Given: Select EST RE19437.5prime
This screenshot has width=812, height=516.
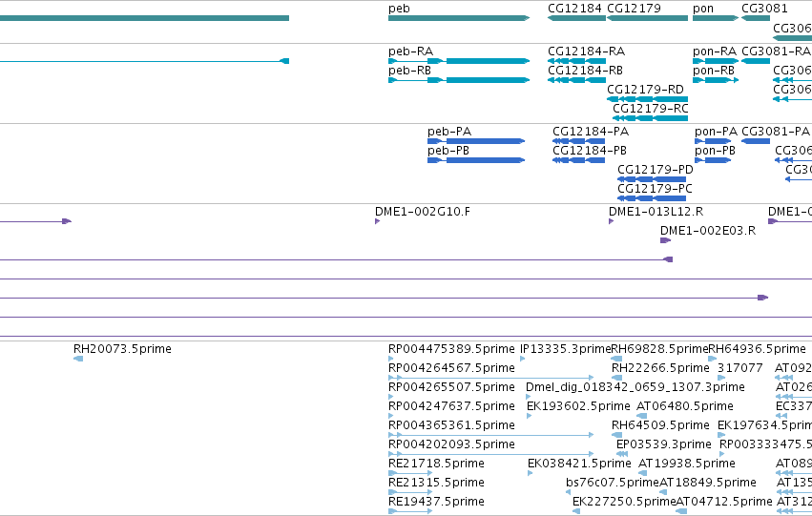Looking at the screenshot, I should tap(410, 512).
